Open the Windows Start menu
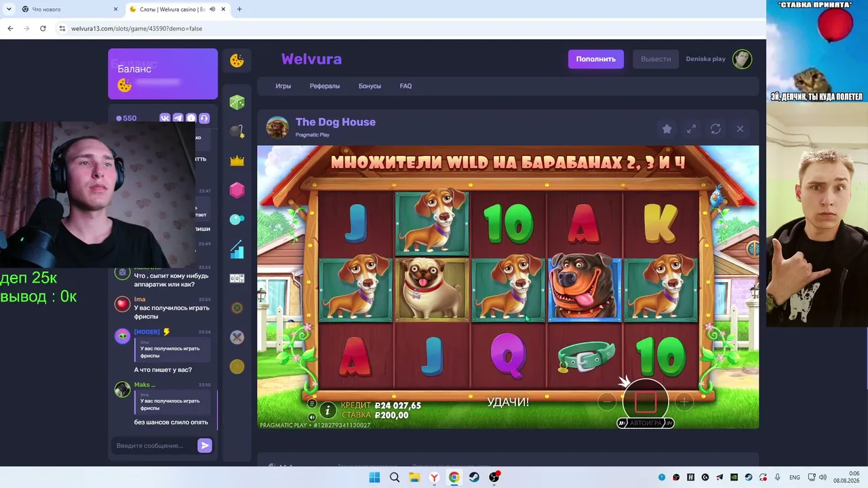This screenshot has width=868, height=488. (x=374, y=477)
